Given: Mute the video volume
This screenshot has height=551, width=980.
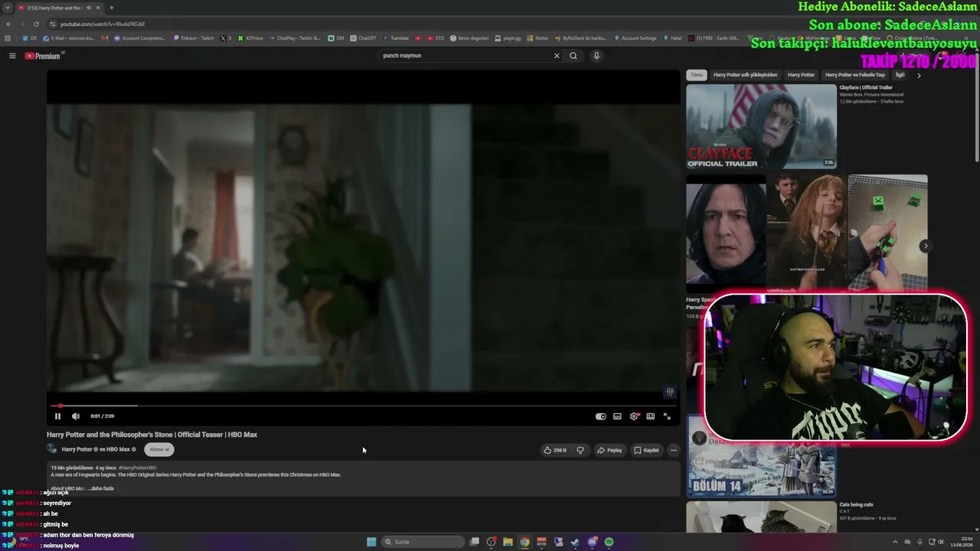Looking at the screenshot, I should click(x=76, y=416).
